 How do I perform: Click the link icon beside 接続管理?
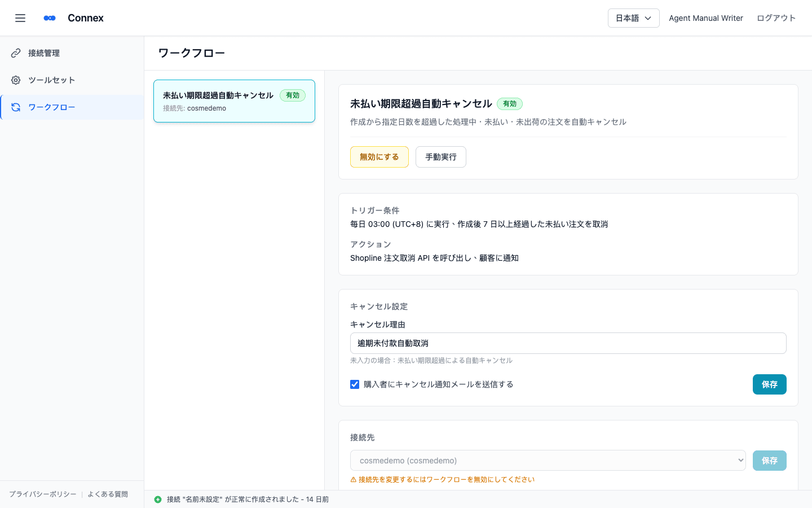click(16, 53)
